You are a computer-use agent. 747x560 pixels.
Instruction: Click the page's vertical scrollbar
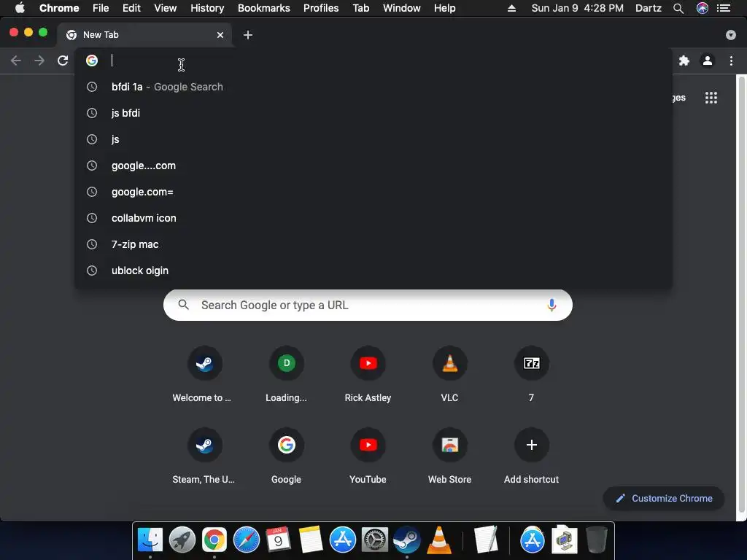[x=741, y=294]
